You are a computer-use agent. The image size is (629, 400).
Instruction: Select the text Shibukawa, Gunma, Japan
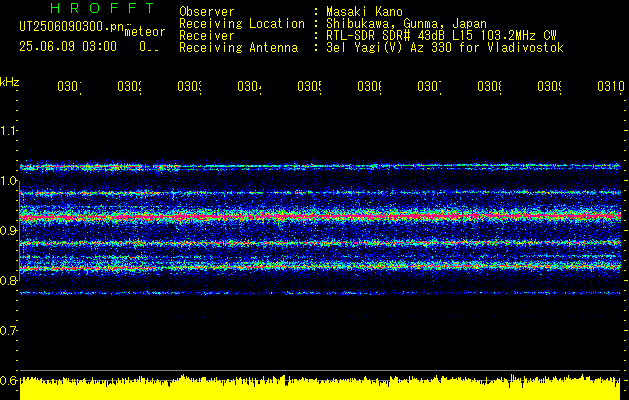click(406, 24)
